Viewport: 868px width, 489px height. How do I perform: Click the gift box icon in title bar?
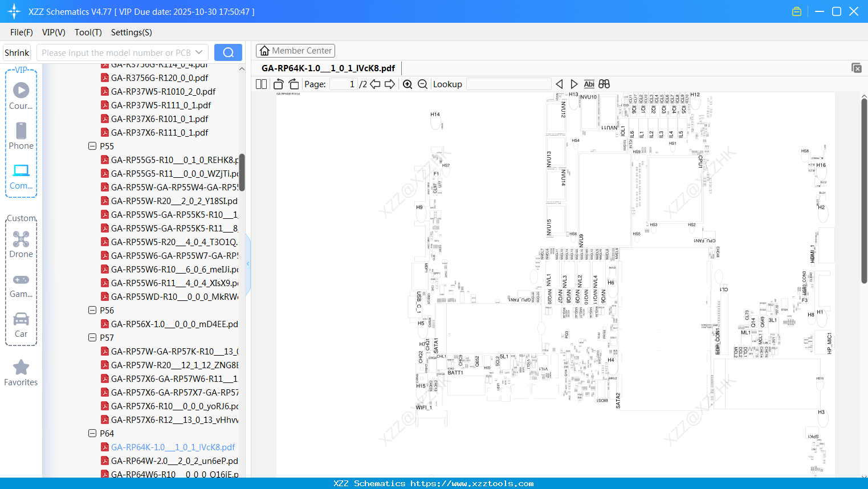797,11
